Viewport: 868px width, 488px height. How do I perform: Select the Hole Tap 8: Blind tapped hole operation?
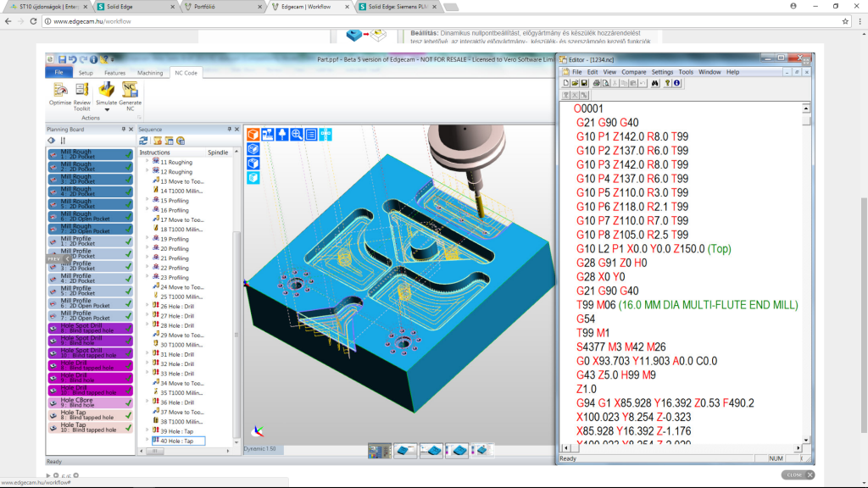click(90, 415)
